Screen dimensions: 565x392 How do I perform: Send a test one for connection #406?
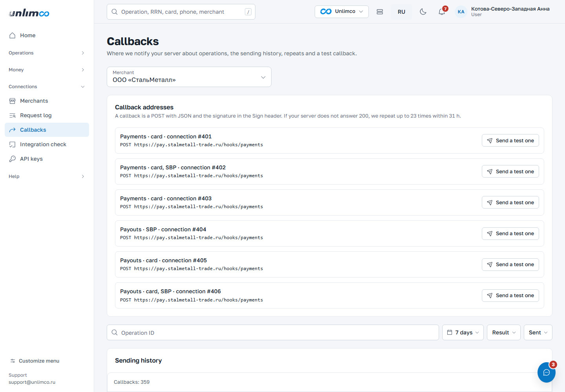pyautogui.click(x=510, y=296)
